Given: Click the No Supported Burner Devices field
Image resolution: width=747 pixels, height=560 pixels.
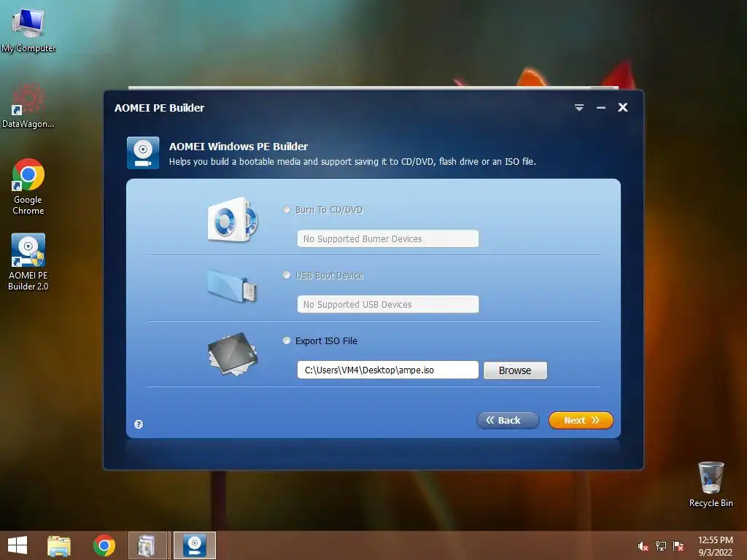Looking at the screenshot, I should 388,238.
